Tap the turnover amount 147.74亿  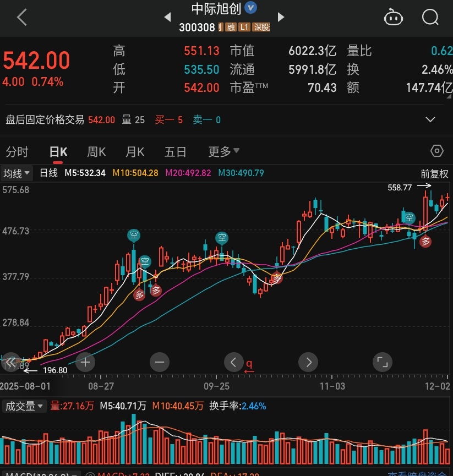click(429, 87)
